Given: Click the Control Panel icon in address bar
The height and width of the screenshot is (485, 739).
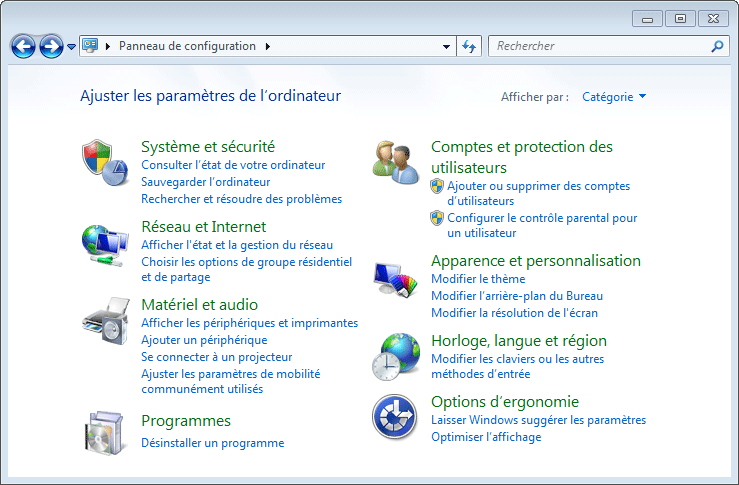Looking at the screenshot, I should pos(90,46).
